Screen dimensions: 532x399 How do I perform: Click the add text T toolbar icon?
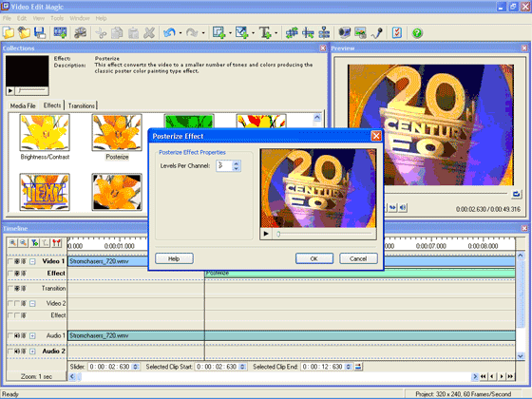click(265, 33)
